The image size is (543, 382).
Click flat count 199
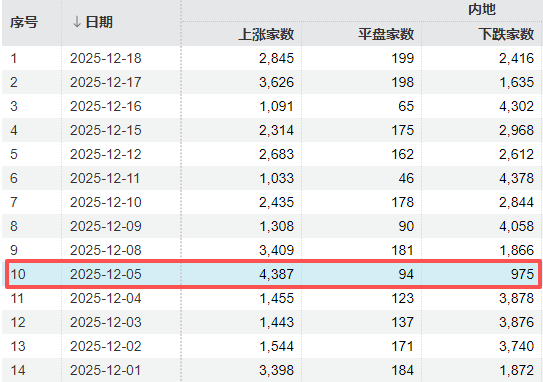tap(402, 58)
